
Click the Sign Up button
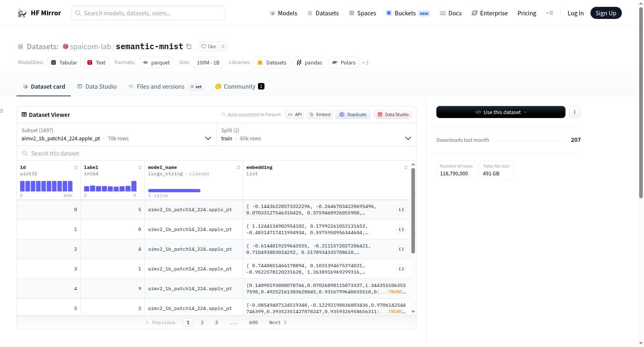pyautogui.click(x=606, y=13)
